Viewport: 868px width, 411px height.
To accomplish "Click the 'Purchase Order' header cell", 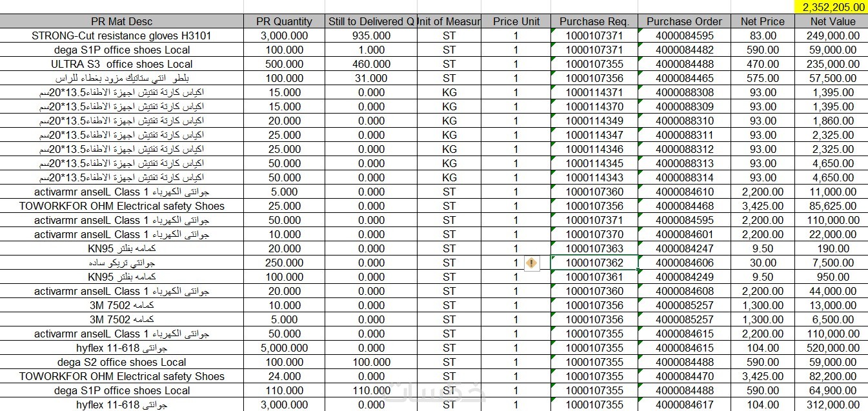I will (x=685, y=21).
